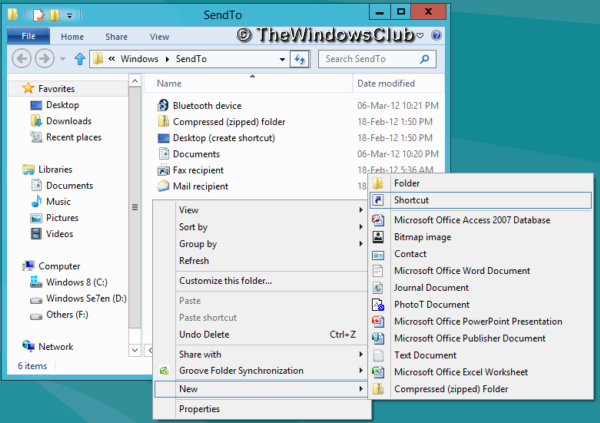Click the sidebar scroll up arrow

tap(135, 81)
